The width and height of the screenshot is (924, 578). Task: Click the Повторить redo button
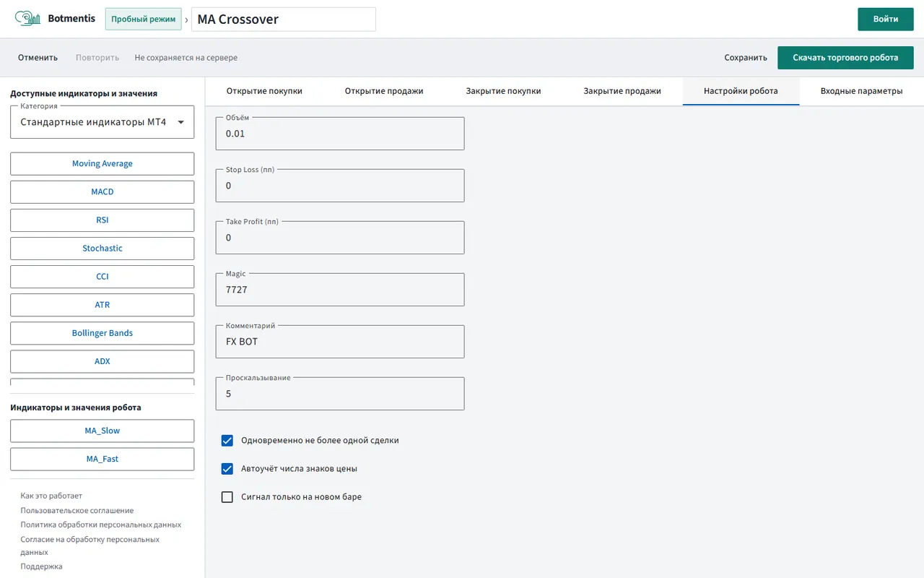coord(97,57)
